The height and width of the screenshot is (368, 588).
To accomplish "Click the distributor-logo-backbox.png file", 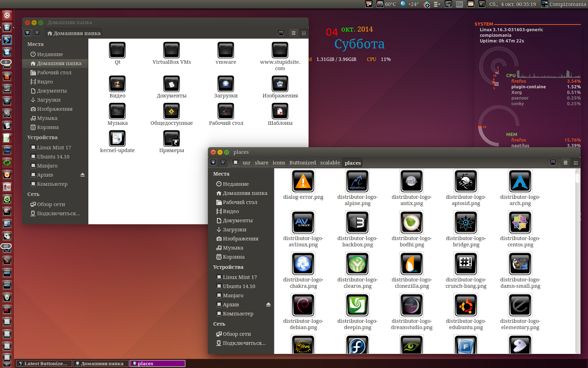I will click(358, 223).
